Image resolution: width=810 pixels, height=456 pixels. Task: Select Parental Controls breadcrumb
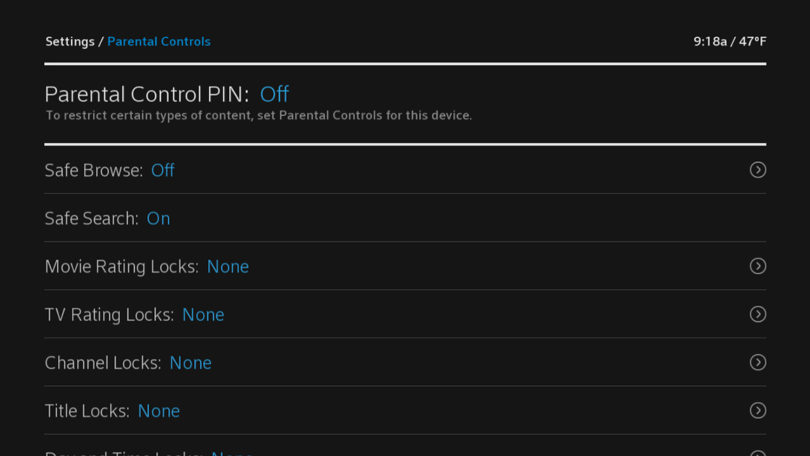pyautogui.click(x=159, y=41)
